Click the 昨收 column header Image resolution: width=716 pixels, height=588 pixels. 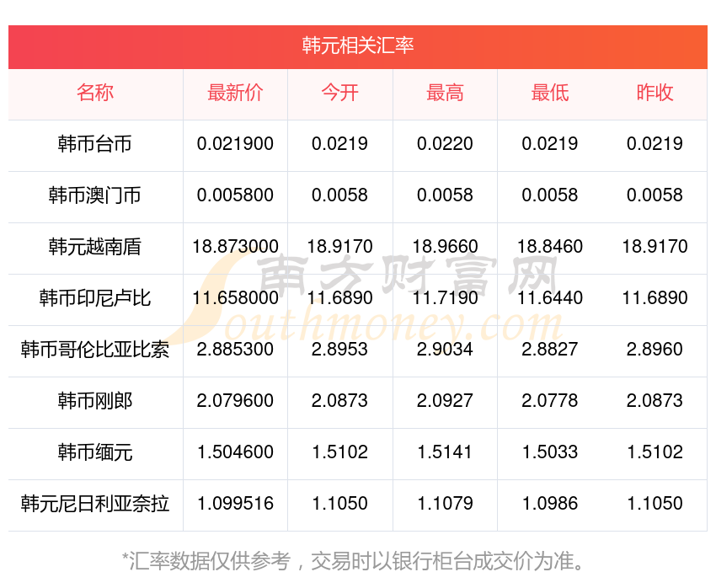(x=655, y=93)
